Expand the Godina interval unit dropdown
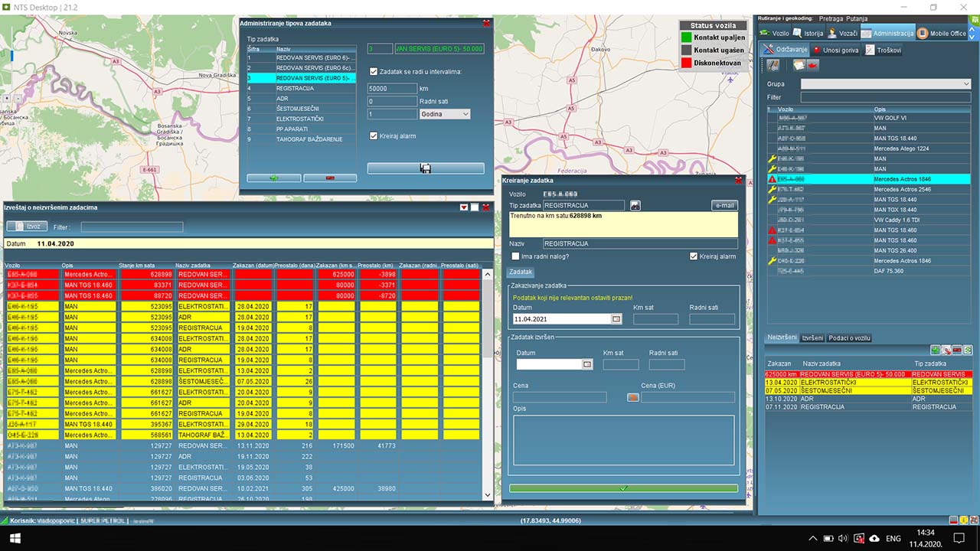The width and height of the screenshot is (980, 551). click(x=445, y=114)
